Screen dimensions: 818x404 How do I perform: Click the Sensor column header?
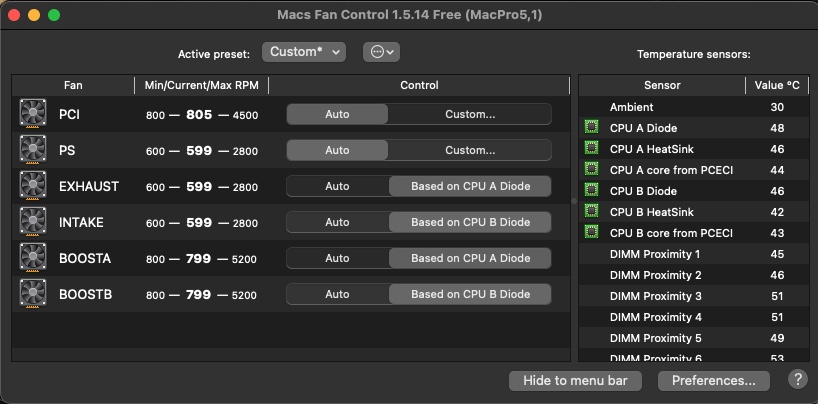(x=662, y=85)
